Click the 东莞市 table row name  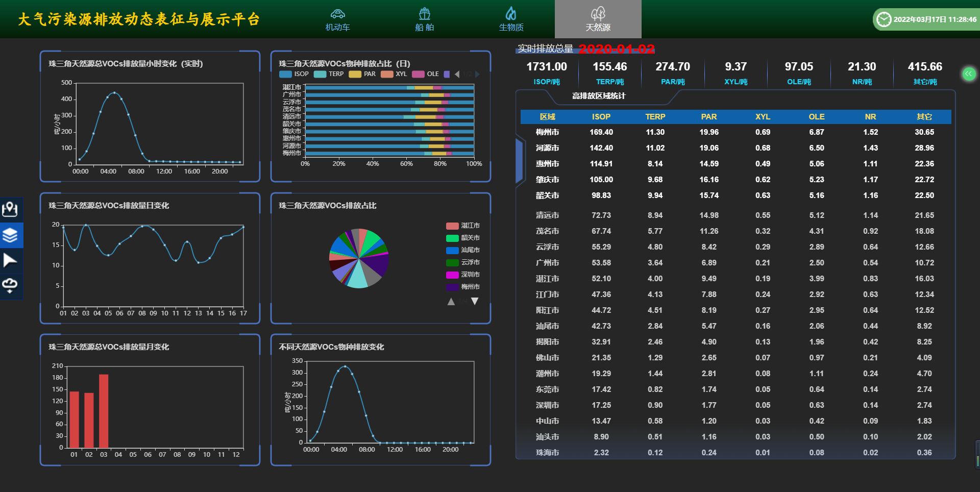548,389
